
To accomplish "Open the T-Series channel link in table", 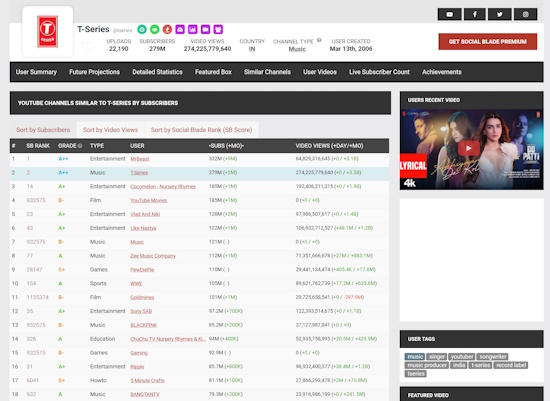I will click(x=139, y=173).
